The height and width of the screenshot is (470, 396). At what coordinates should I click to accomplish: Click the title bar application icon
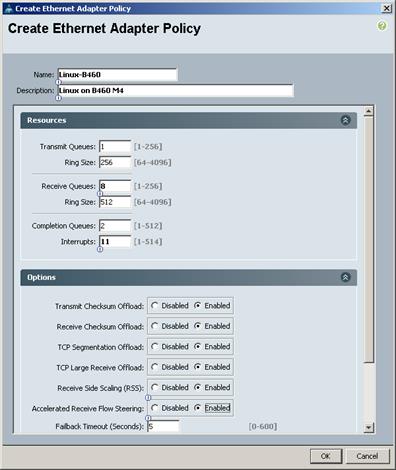9,9
